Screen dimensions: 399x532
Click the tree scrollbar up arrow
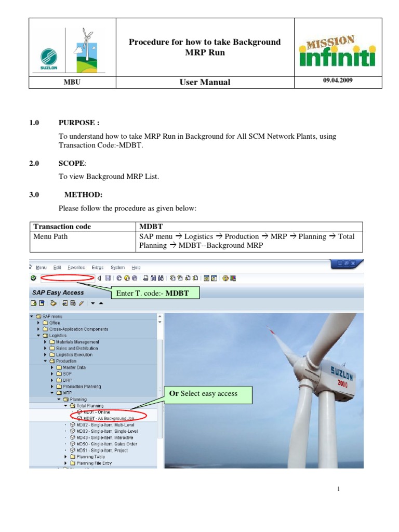[x=160, y=316]
